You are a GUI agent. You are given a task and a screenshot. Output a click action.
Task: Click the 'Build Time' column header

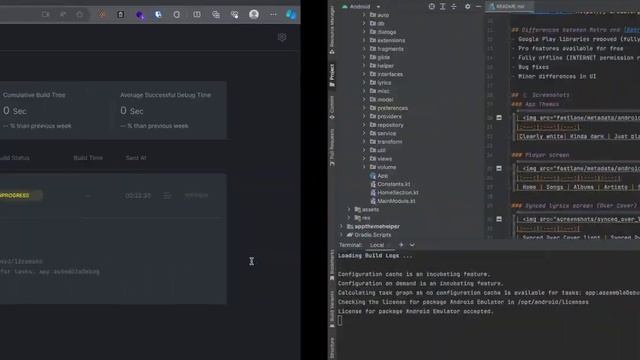point(88,158)
